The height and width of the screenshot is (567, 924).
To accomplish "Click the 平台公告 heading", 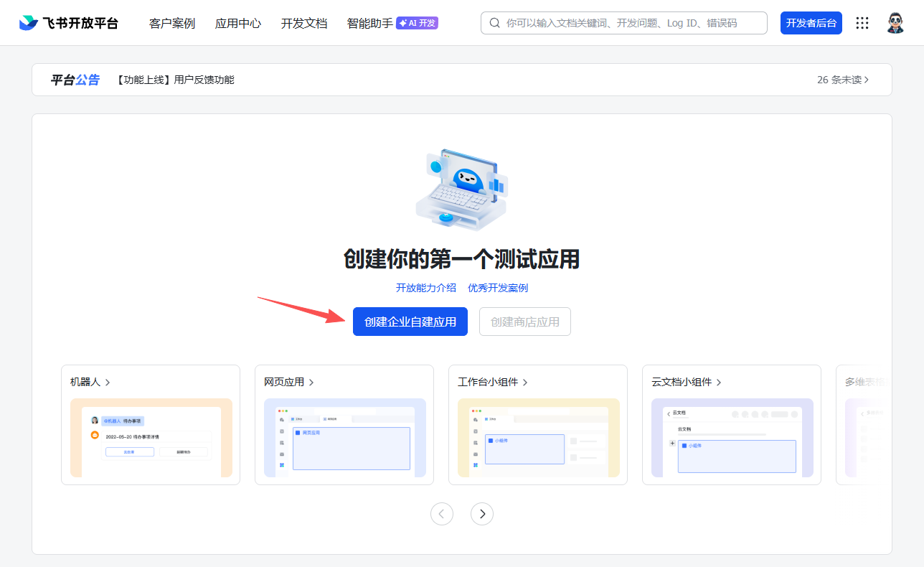I will [75, 80].
